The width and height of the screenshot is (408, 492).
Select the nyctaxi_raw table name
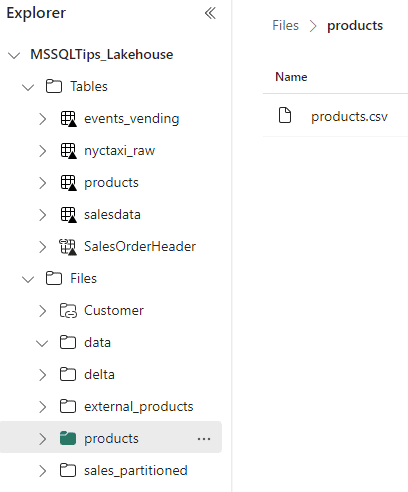[119, 151]
